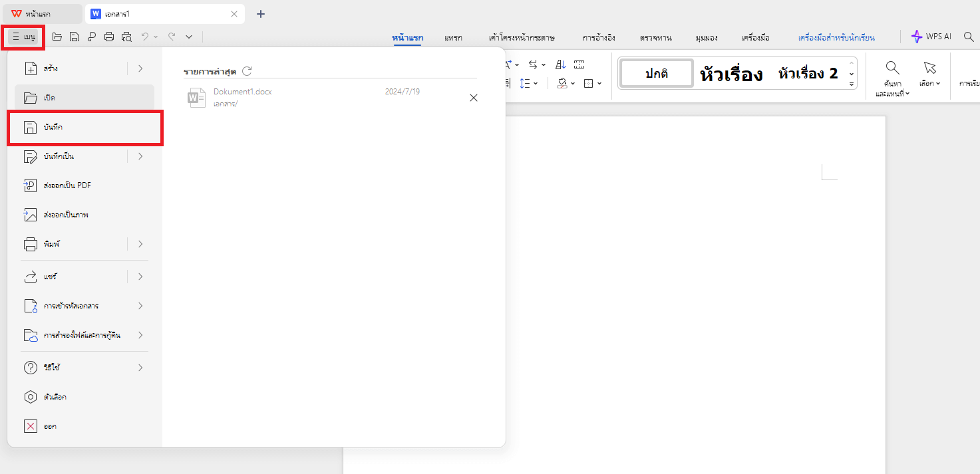980x474 pixels.
Task: Open the เครื่องมือสำหรับนักเรียน tab
Action: tap(836, 38)
